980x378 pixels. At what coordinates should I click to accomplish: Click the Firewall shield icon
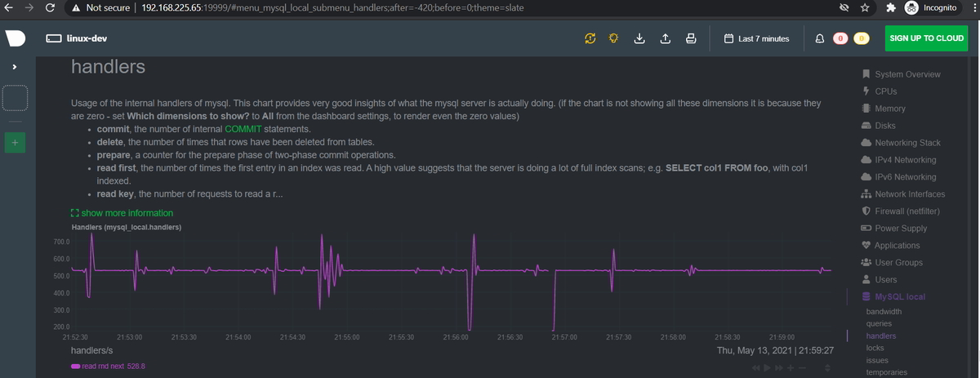tap(866, 211)
